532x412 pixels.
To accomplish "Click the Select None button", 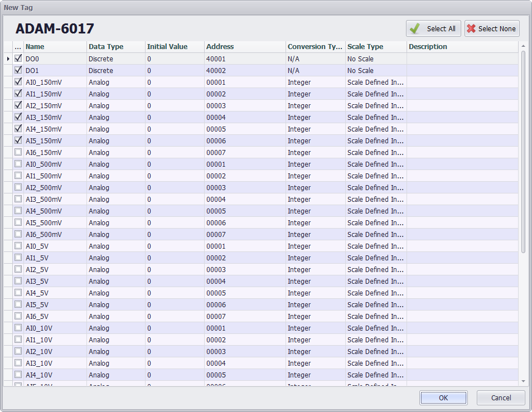I will point(492,28).
